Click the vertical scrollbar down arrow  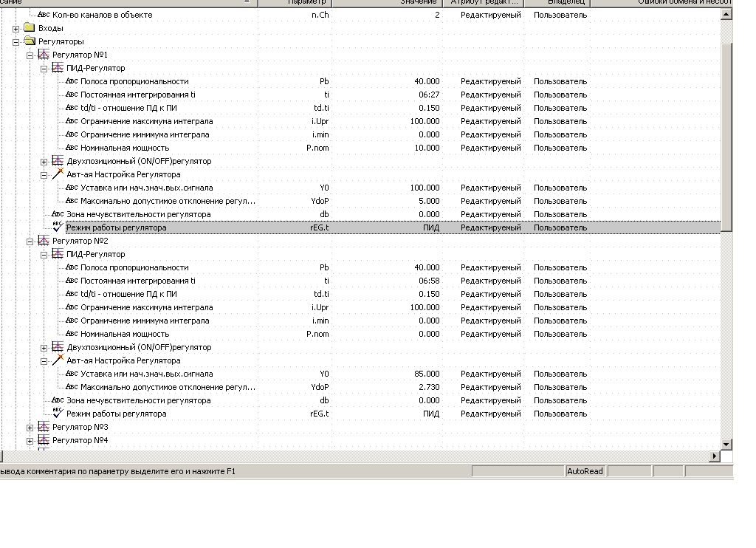coord(726,445)
